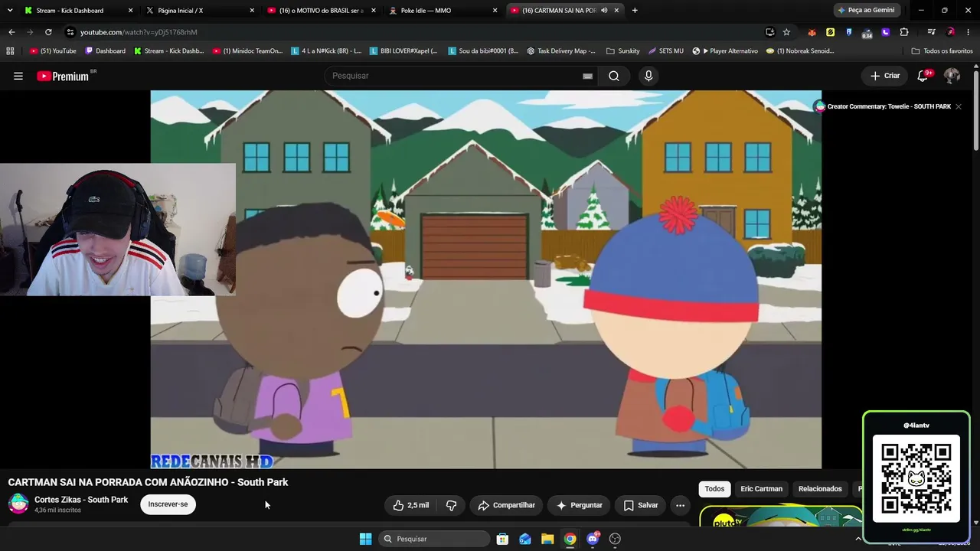Open the YouTube guide hamburger menu
980x551 pixels.
click(18, 76)
